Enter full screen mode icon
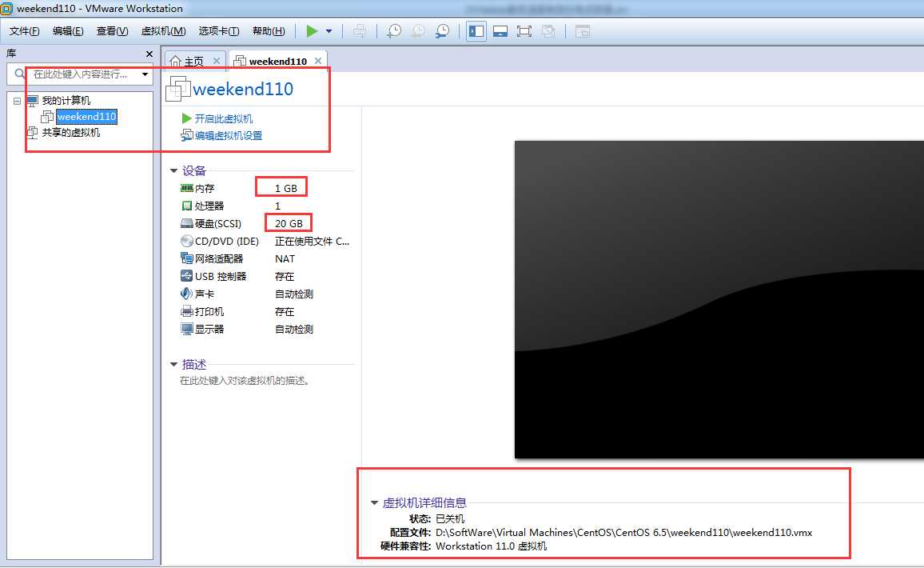The width and height of the screenshot is (924, 568). coord(524,31)
